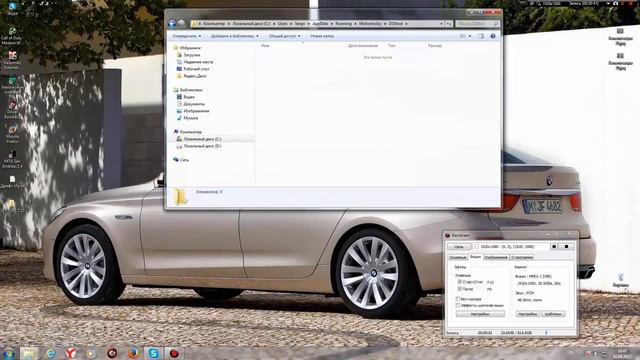Stop recording in Bandicam
The width and height of the screenshot is (640, 360).
coord(566,247)
